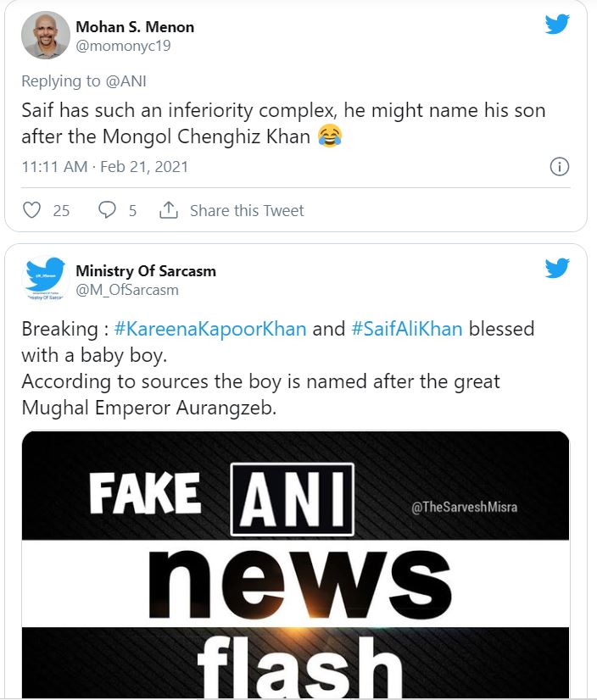This screenshot has width=597, height=700.
Task: Open the Ministry Of Sarcasm display name
Action: click(x=146, y=271)
